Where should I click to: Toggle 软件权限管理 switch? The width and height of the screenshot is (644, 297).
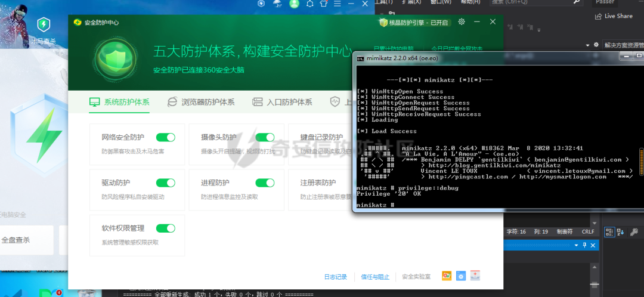[166, 228]
